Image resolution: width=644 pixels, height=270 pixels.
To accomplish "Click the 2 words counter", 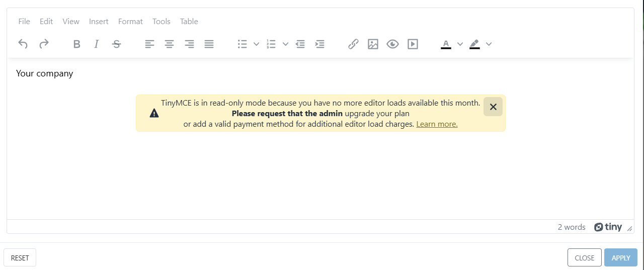I will 572,227.
